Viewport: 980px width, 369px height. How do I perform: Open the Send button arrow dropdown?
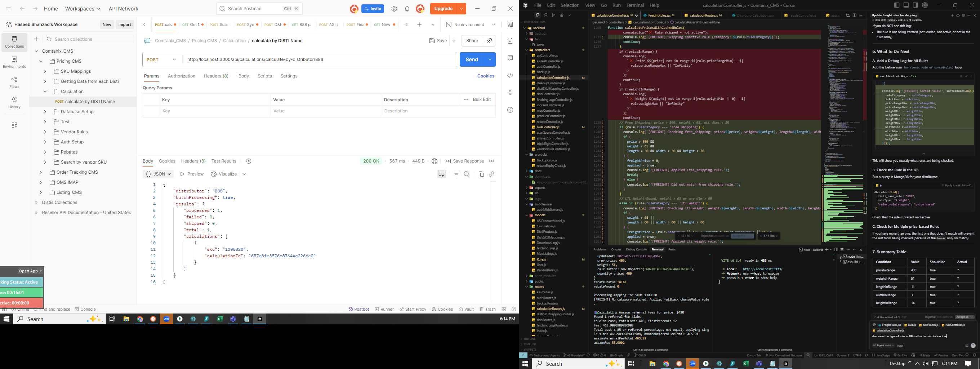(490, 59)
